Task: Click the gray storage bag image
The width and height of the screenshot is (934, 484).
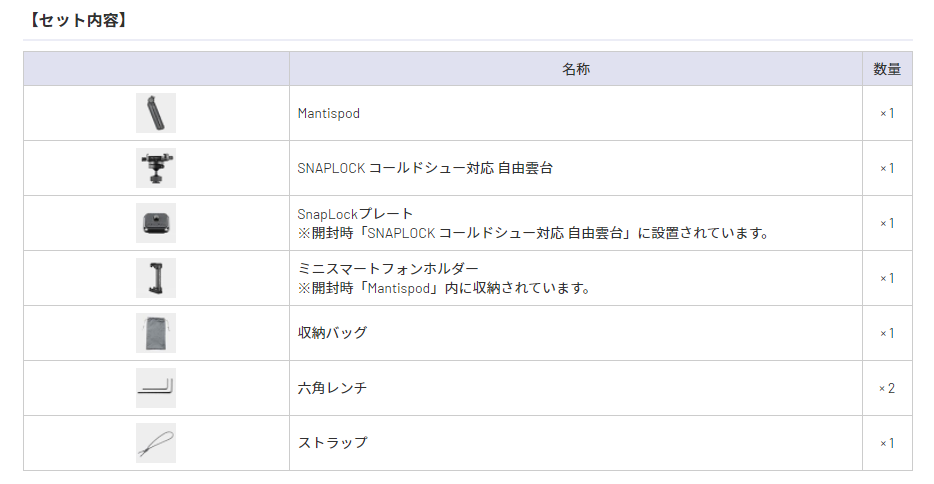Action: tap(156, 333)
